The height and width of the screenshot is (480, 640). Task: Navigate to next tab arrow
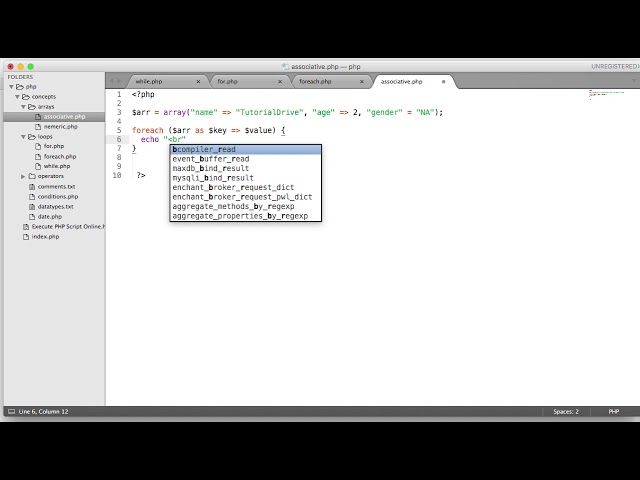pos(120,81)
